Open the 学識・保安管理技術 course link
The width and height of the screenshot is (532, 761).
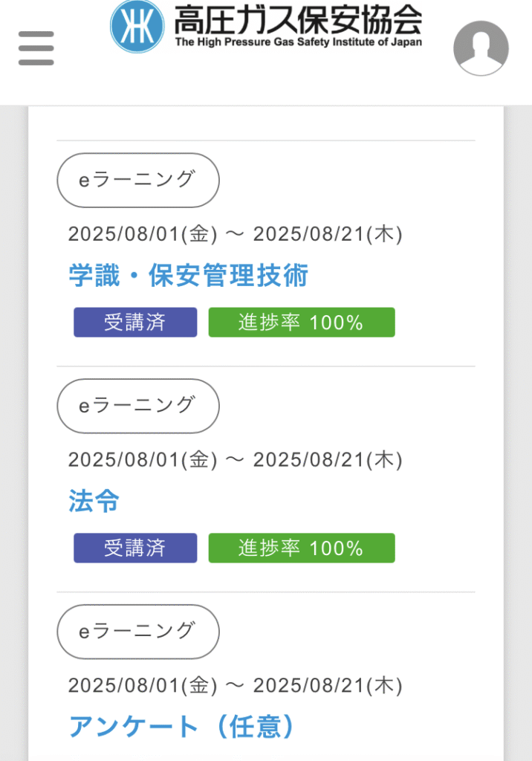(188, 276)
